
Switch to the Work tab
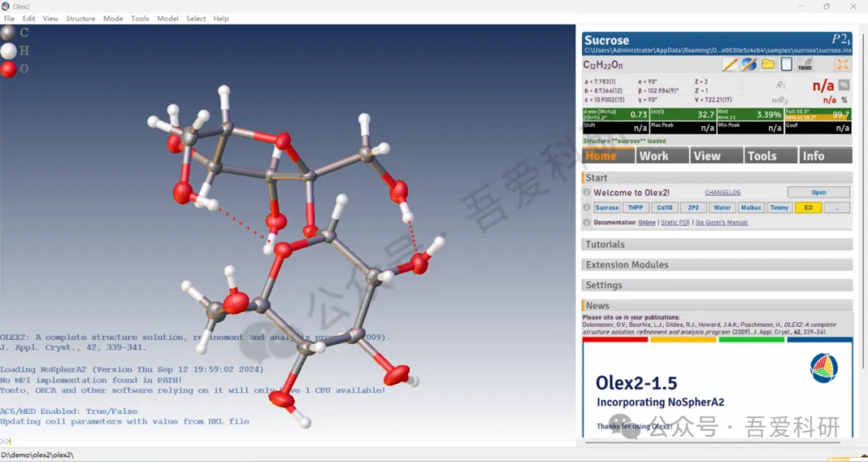click(x=662, y=156)
